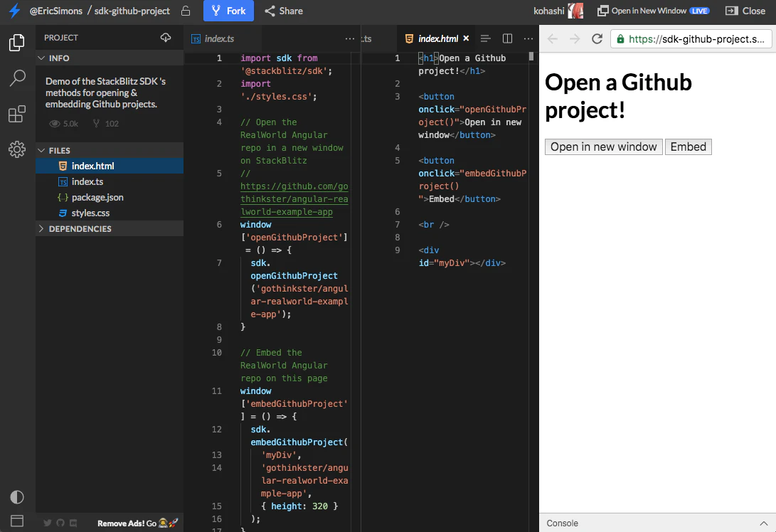Open the extensions blocks sidebar icon
The height and width of the screenshot is (532, 776).
click(x=17, y=114)
